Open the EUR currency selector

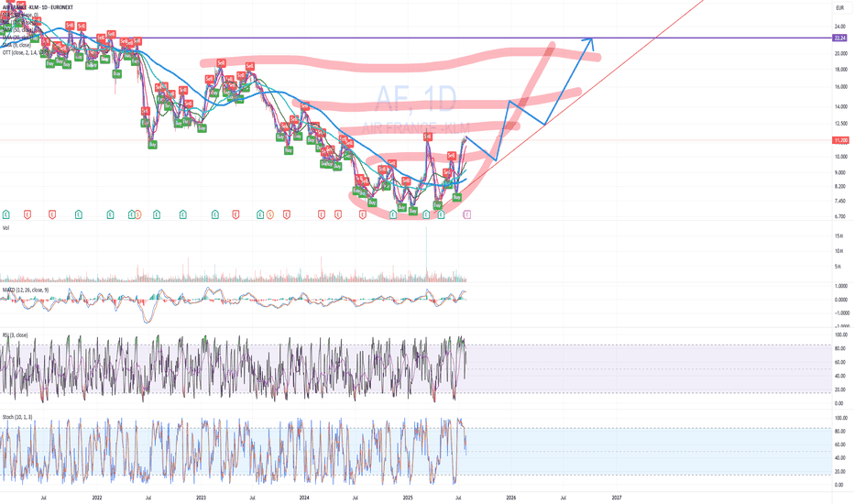click(840, 7)
